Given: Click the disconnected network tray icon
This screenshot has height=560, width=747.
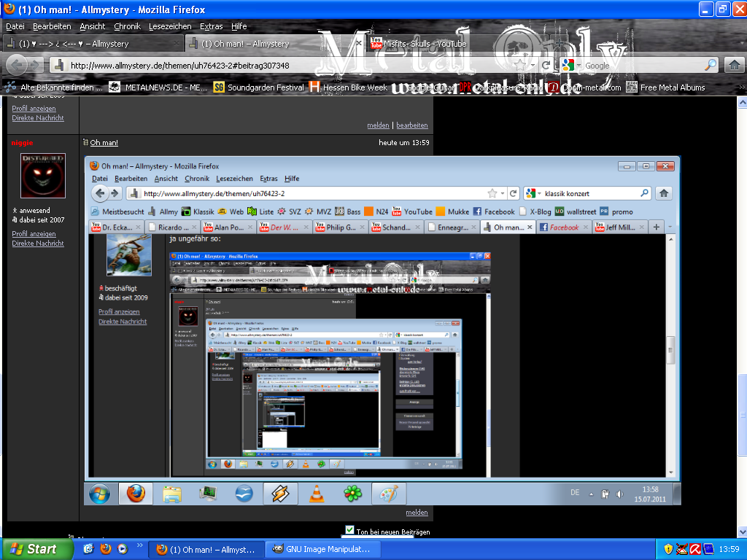Looking at the screenshot, I should coord(682,549).
